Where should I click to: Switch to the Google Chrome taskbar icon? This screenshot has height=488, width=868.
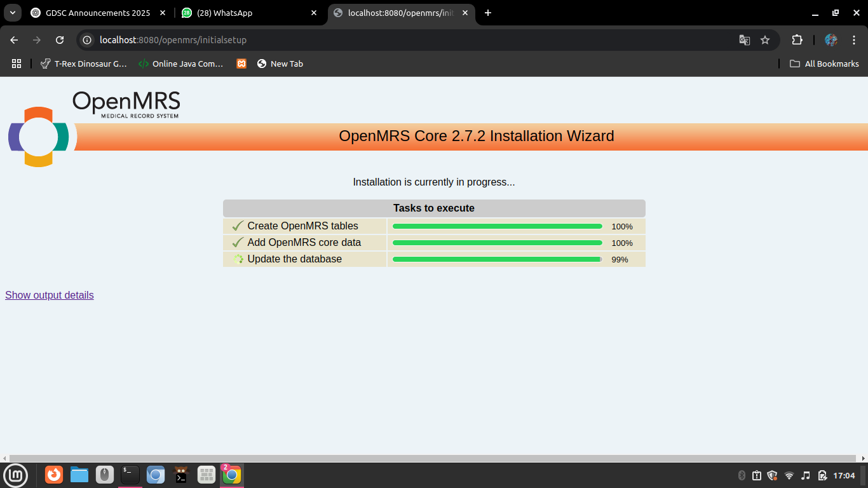coord(232,475)
